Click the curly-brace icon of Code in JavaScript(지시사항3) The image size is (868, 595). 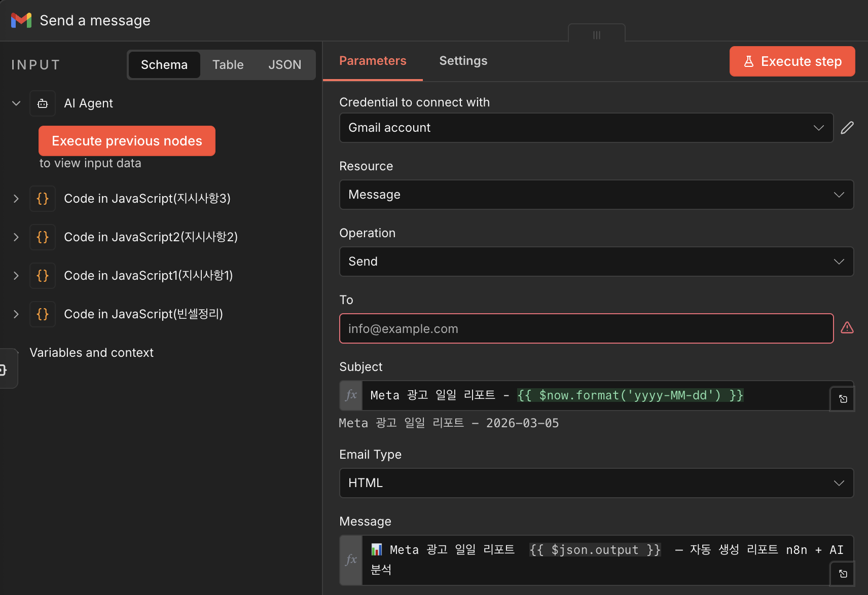tap(43, 199)
